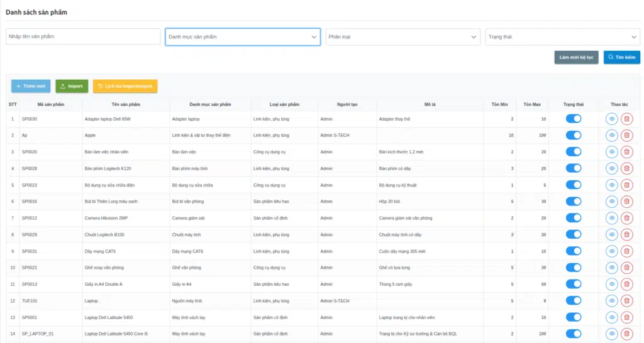644x343 pixels.
Task: Open eye icon for SP0016
Action: pyautogui.click(x=611, y=202)
